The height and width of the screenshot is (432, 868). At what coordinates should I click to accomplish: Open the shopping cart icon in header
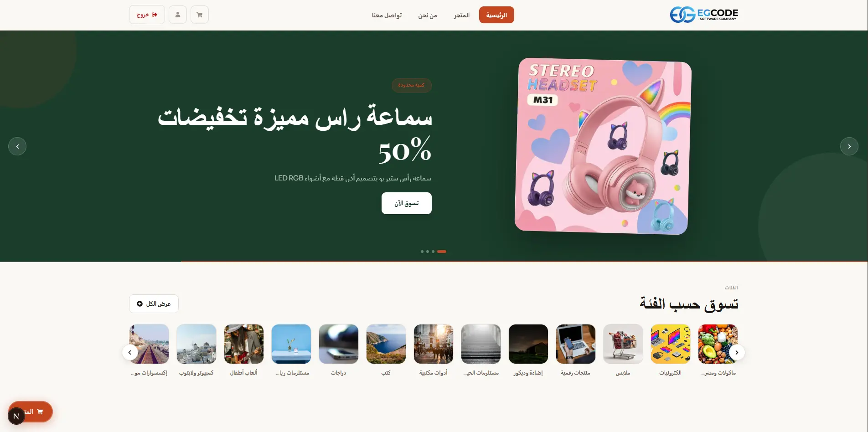click(x=200, y=15)
